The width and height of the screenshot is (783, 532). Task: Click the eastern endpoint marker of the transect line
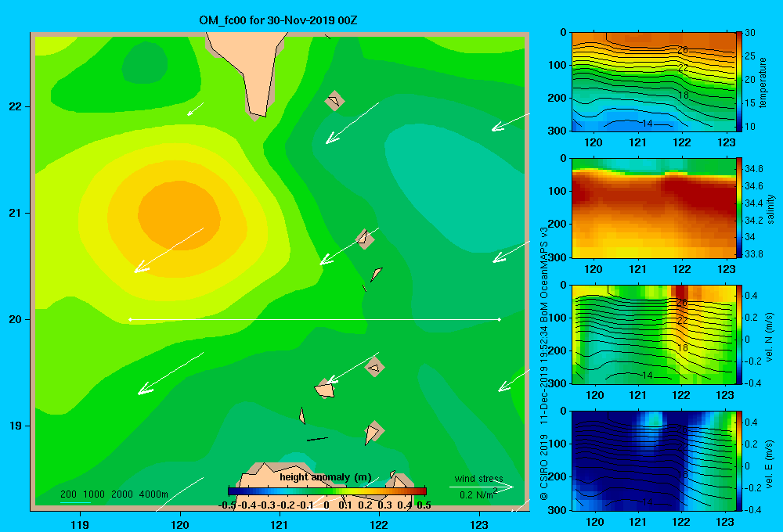tap(500, 319)
